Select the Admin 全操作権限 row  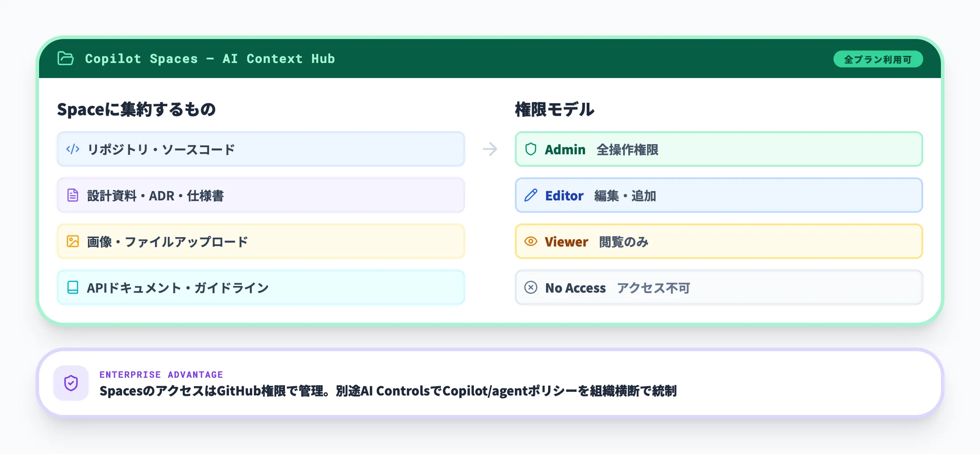click(x=718, y=149)
